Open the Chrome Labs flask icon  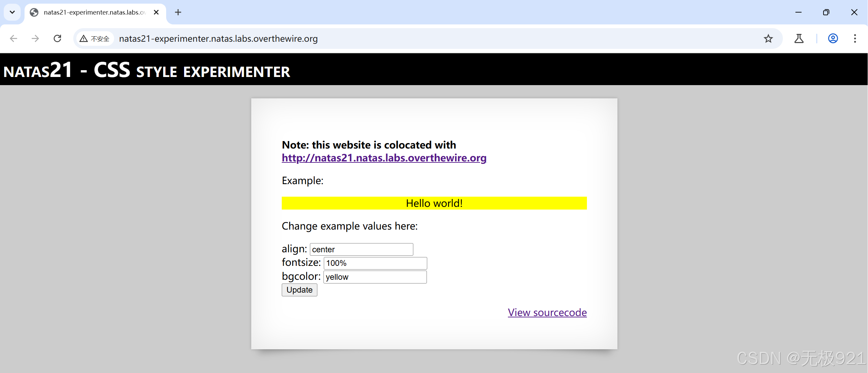coord(799,39)
